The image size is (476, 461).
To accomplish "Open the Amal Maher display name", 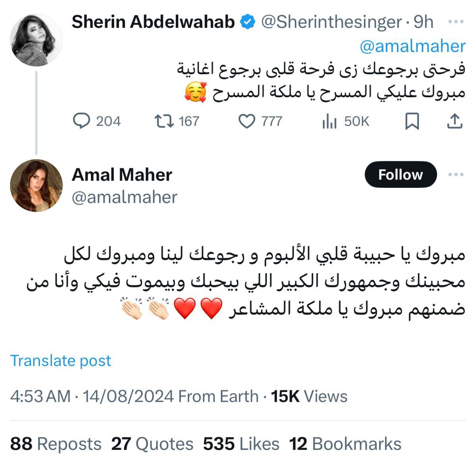I will pos(122,175).
